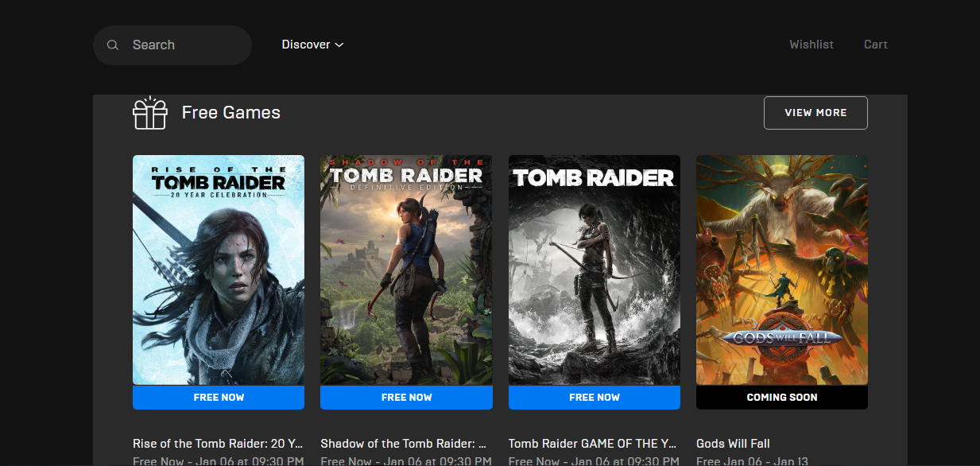Click the VIEW MORE button

(815, 113)
